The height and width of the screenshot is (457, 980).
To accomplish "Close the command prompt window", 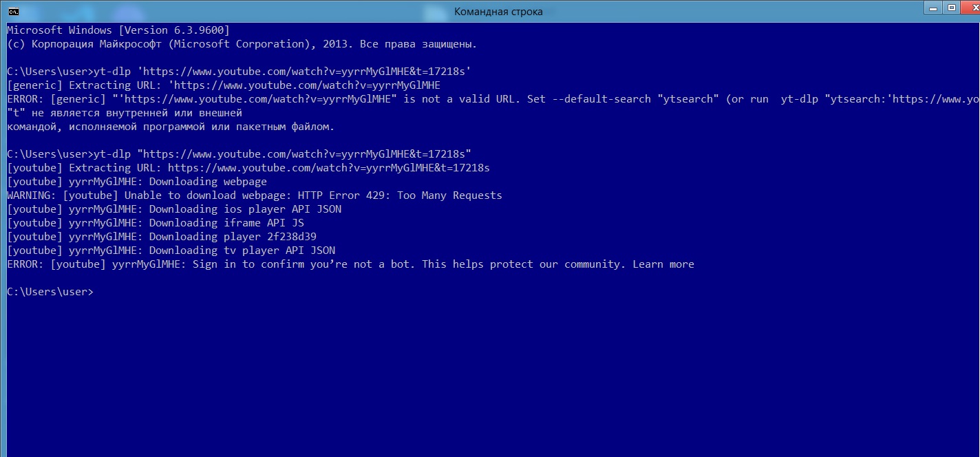I will 970,8.
